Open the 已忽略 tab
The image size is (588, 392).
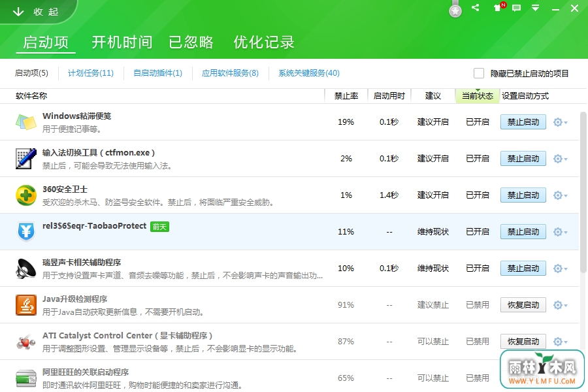point(191,42)
